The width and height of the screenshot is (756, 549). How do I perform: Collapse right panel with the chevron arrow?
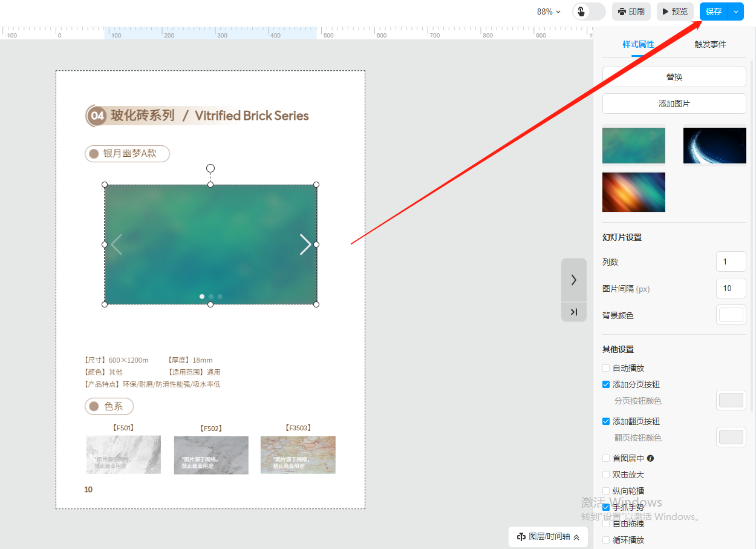click(x=573, y=280)
